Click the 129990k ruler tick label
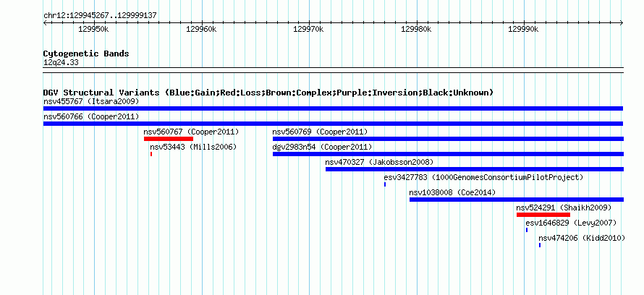Image resolution: width=644 pixels, height=295 pixels. [x=524, y=29]
